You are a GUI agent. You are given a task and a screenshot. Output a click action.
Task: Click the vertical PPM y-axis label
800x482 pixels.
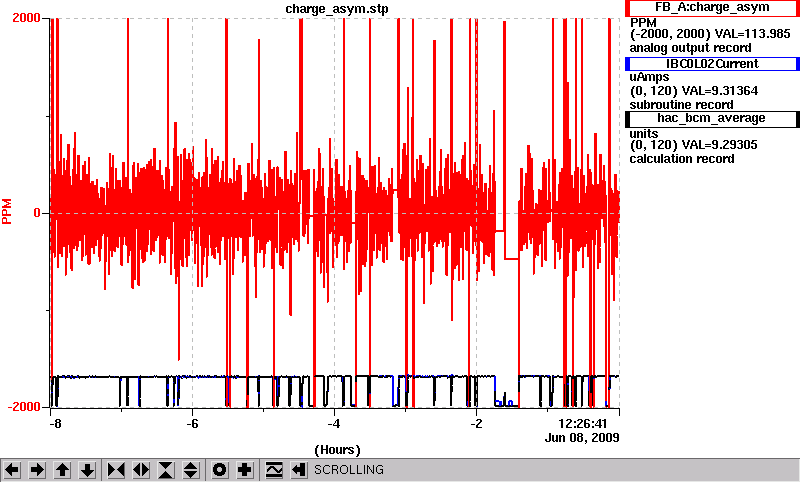7,212
